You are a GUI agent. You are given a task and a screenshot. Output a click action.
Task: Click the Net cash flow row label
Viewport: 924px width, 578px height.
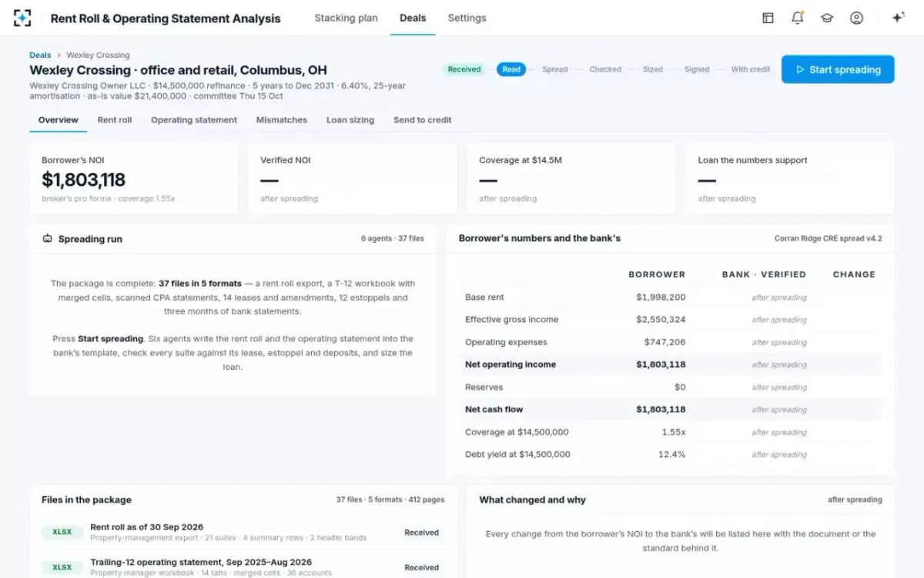click(x=494, y=410)
